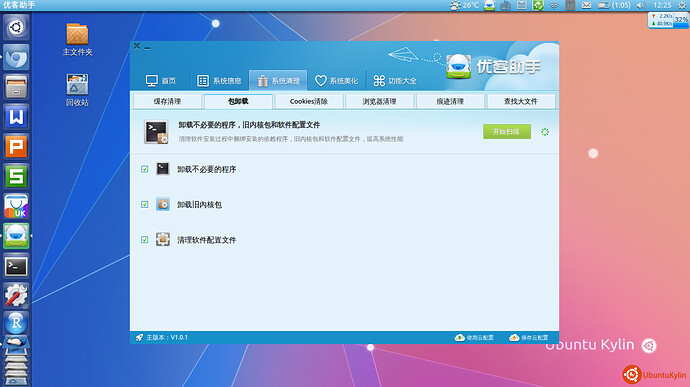Image resolution: width=690 pixels, height=387 pixels.
Task: Open the Wi-Fi network indicator
Action: click(x=554, y=5)
